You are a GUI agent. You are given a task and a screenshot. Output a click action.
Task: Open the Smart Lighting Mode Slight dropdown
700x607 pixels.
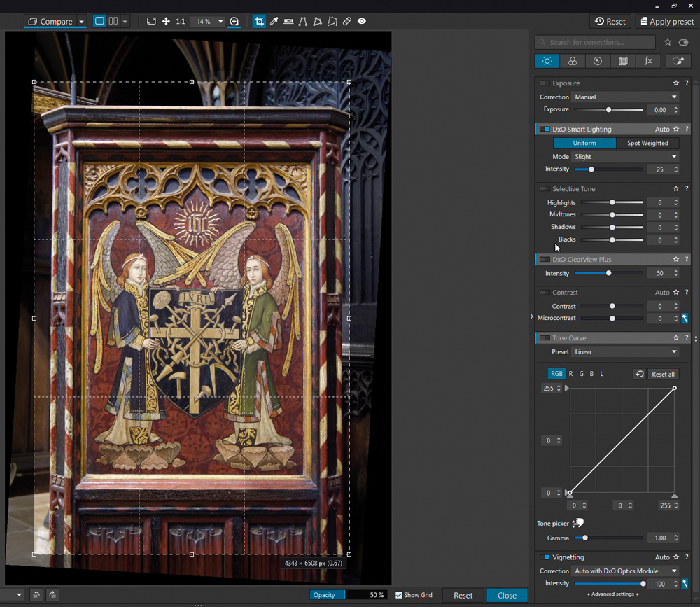tap(625, 157)
